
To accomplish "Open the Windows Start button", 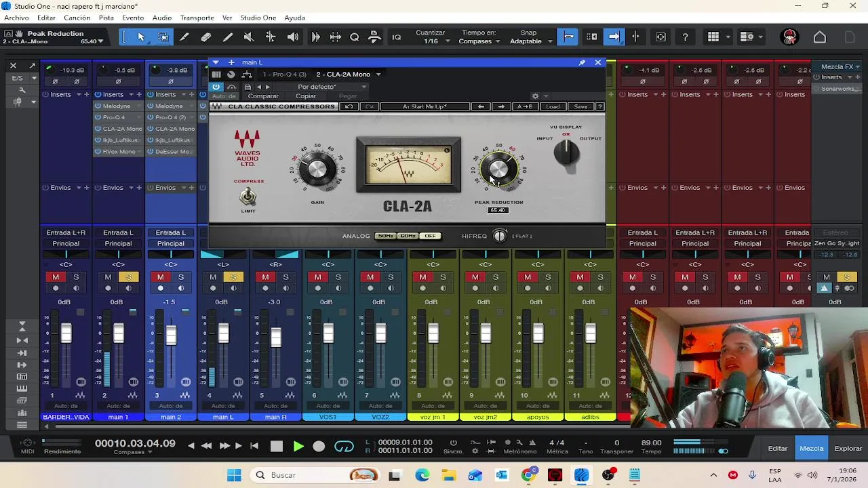I will (x=234, y=475).
